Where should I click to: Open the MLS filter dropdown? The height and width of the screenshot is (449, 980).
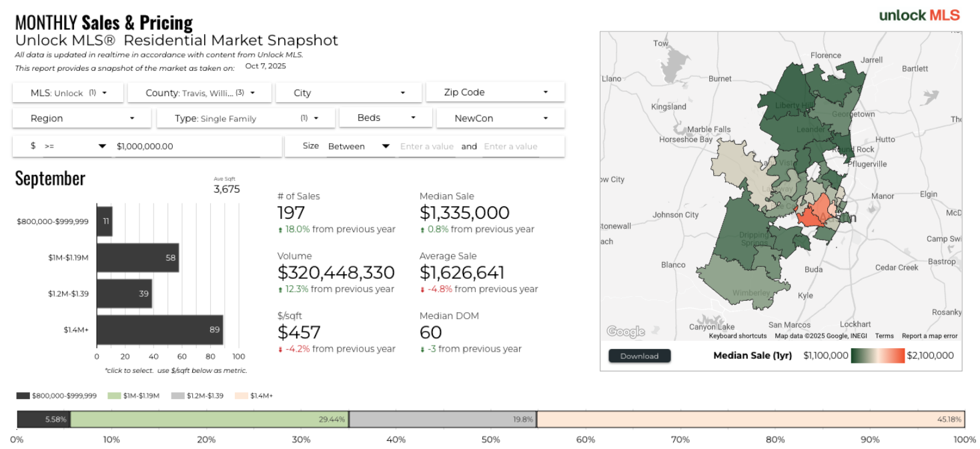tap(68, 93)
